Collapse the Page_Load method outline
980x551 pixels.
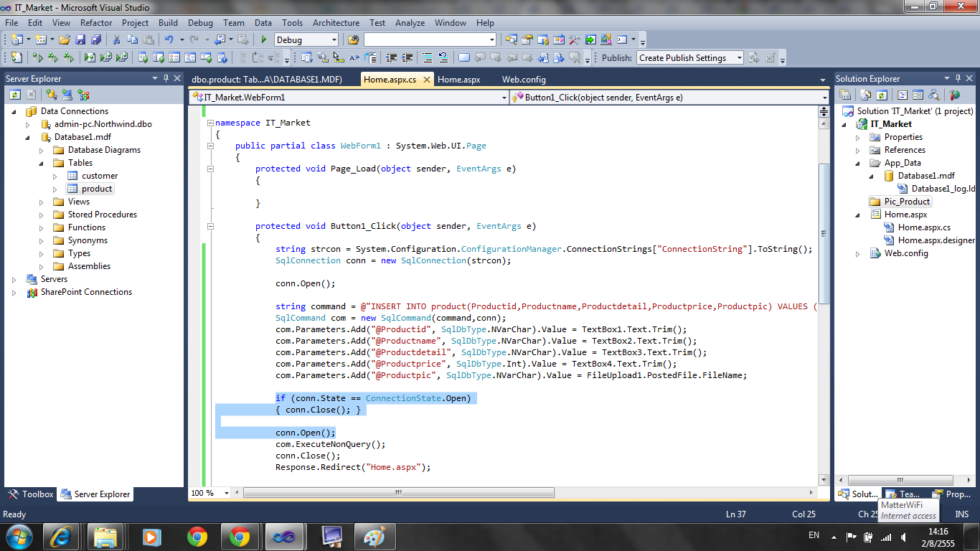click(x=210, y=169)
